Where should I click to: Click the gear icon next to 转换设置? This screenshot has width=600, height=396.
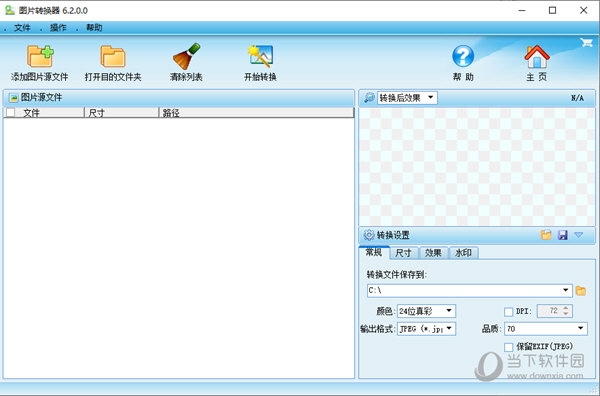click(x=368, y=235)
